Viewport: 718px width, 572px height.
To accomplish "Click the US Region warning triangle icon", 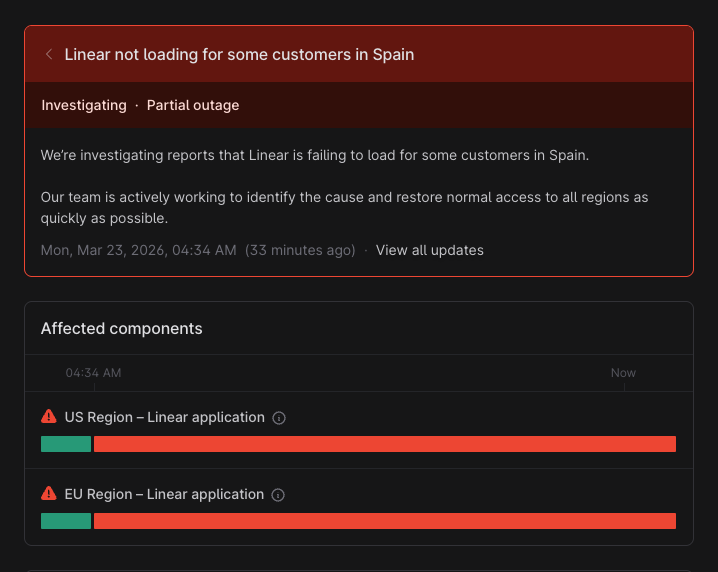I will (x=49, y=416).
